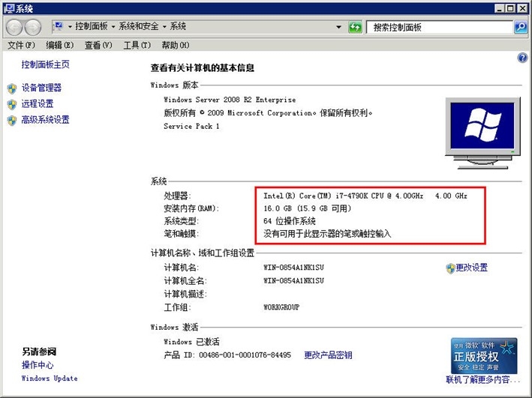Screen dimensions: 532x398
Task: Click 系统和安全 breadcrumb in address bar
Action: point(138,26)
